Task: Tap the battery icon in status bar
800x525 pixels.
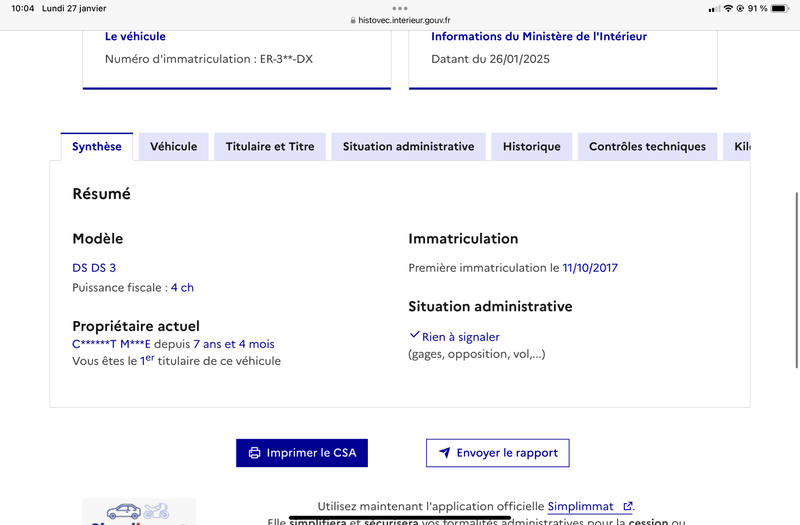Action: pyautogui.click(x=780, y=8)
